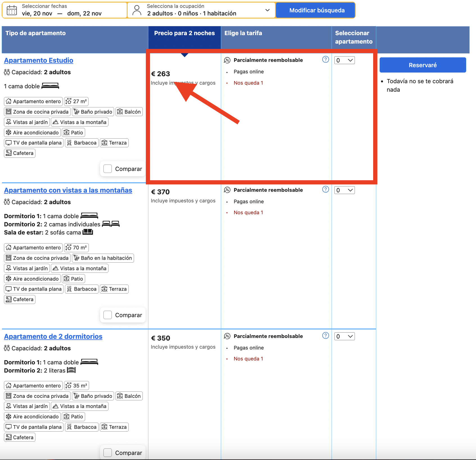The height and width of the screenshot is (460, 476).
Task: Open the Apartamento de 2 dormitorios link
Action: [53, 336]
